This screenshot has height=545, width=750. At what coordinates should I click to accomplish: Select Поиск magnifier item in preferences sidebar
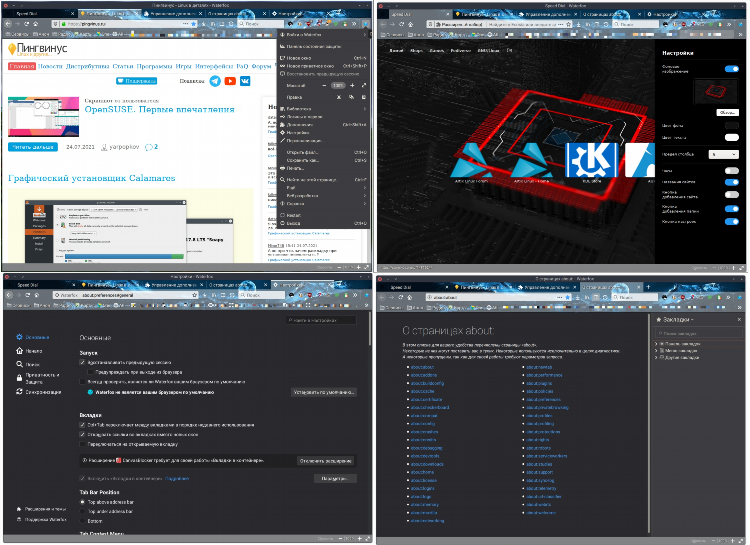(x=28, y=364)
